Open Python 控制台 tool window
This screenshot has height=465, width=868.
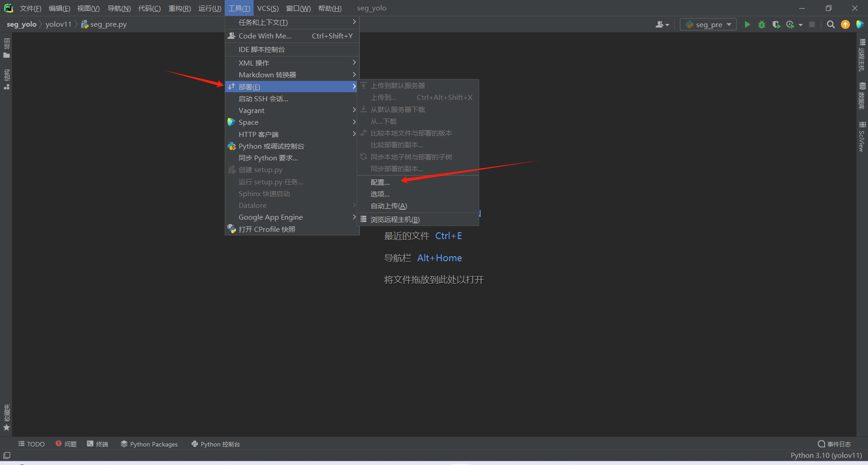[x=216, y=444]
